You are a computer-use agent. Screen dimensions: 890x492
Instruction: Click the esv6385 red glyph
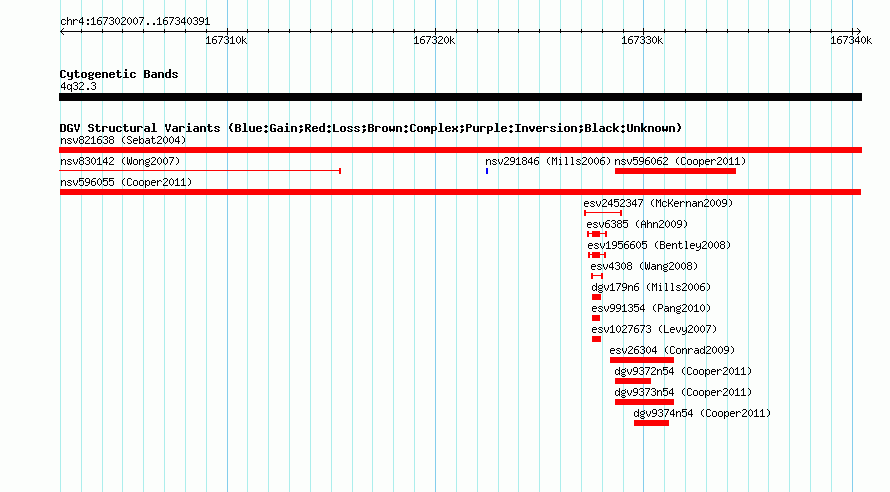pos(597,234)
